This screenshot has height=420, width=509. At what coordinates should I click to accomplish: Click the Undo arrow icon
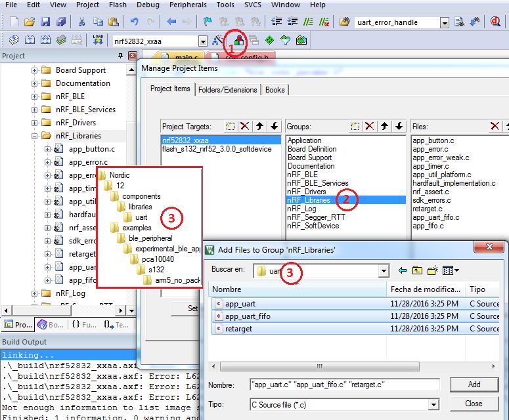134,22
